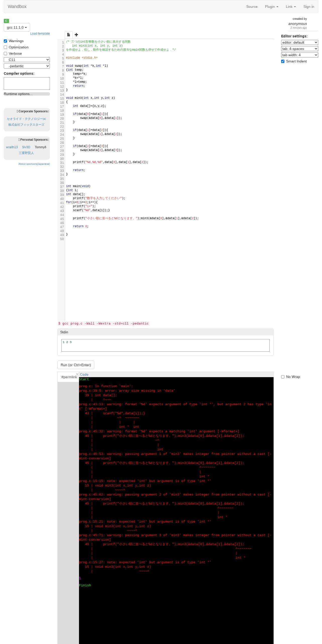Open the tab width: 4 dropdown

(299, 55)
